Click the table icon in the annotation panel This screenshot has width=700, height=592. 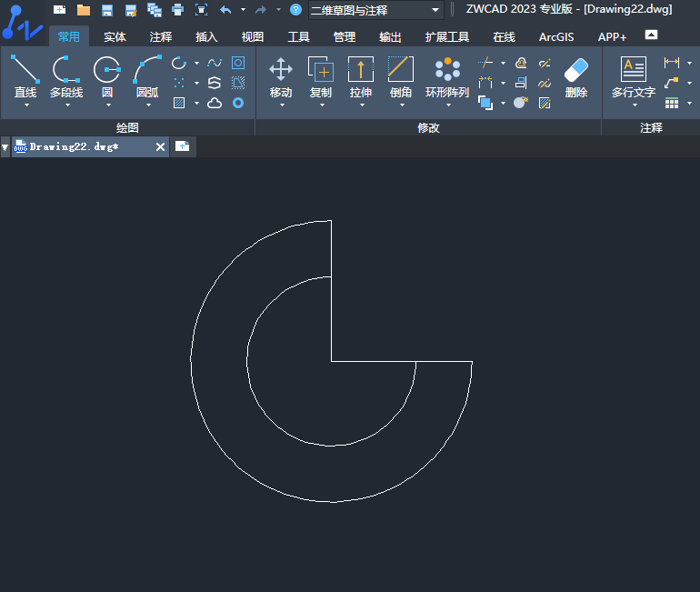672,103
